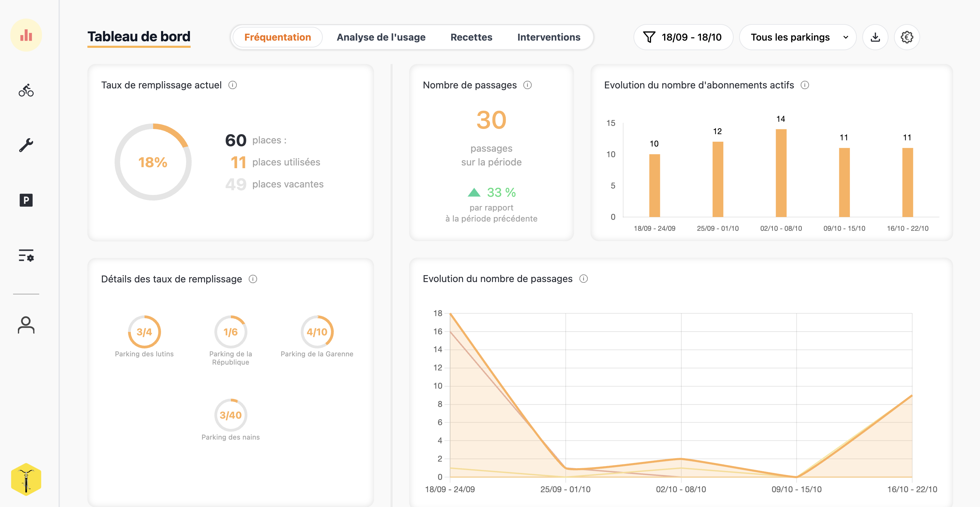Click the yellow hexagon bike logo
The width and height of the screenshot is (980, 507).
[x=26, y=479]
